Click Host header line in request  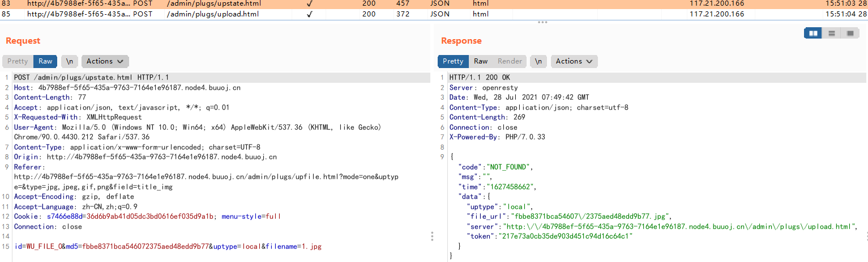pos(127,88)
